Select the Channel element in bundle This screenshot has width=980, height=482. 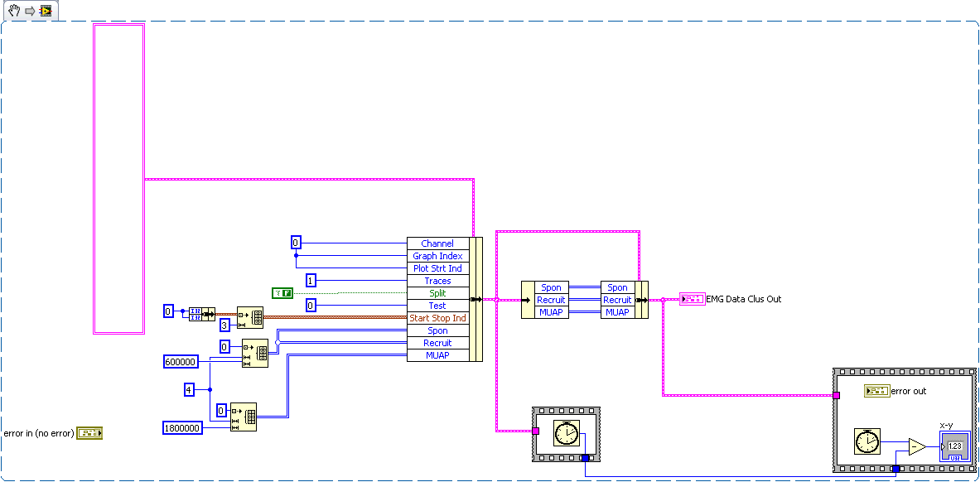(437, 243)
